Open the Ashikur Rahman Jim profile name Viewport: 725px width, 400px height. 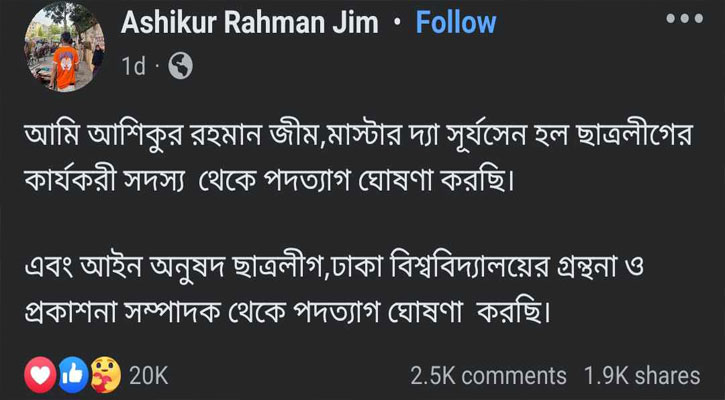[x=250, y=23]
